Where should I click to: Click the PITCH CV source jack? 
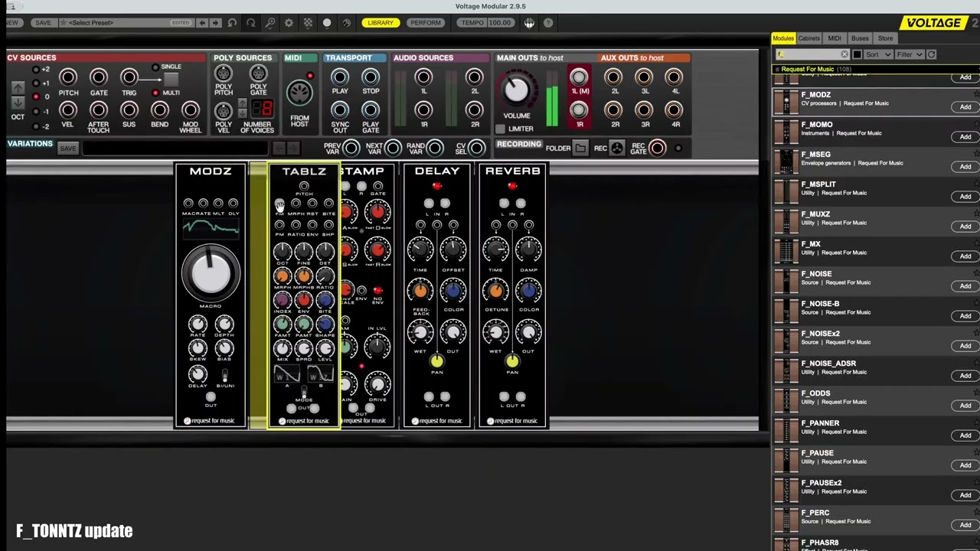pos(68,77)
